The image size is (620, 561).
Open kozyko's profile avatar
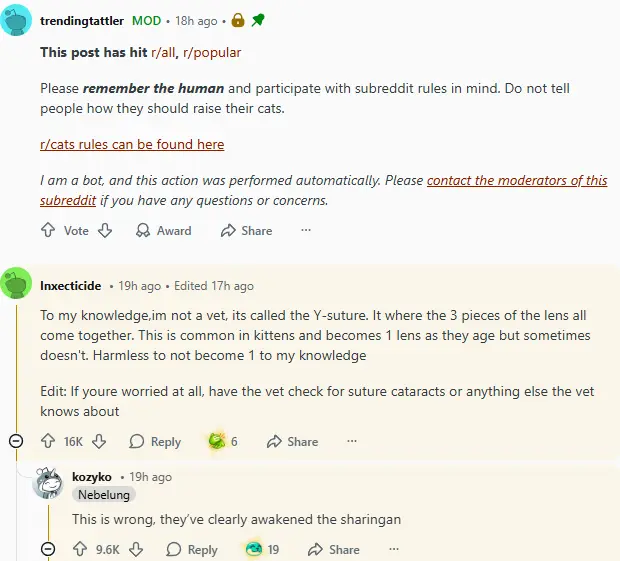(49, 484)
